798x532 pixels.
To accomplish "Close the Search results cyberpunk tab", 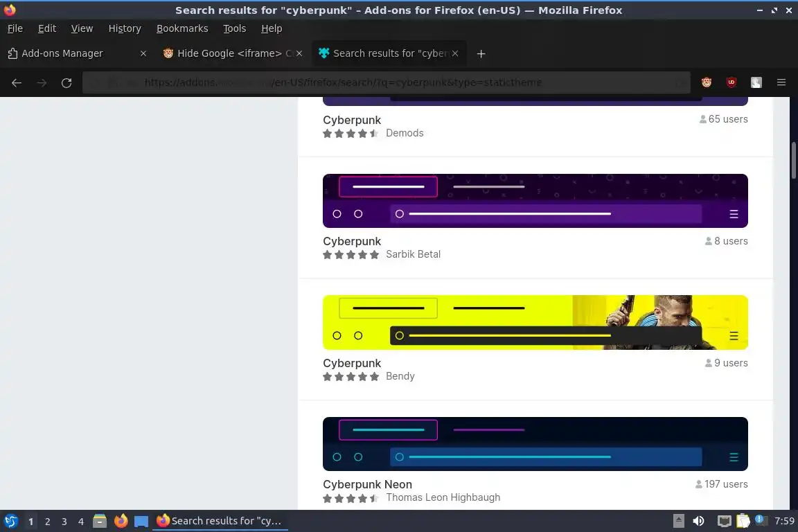I will click(x=455, y=53).
